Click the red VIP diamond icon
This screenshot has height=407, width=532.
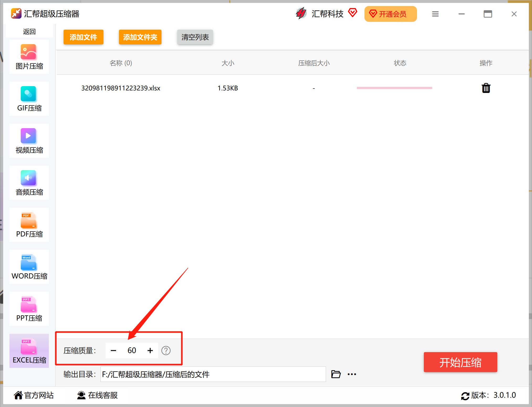353,12
